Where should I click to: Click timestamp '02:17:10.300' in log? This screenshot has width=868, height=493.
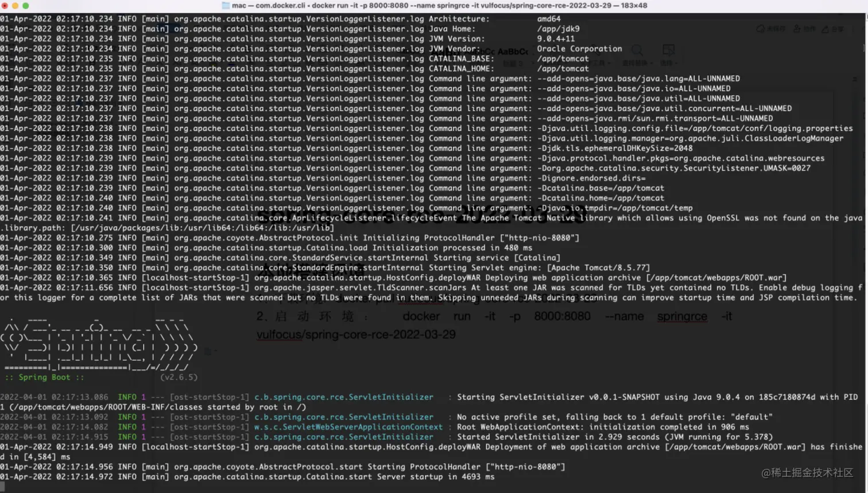pos(84,248)
